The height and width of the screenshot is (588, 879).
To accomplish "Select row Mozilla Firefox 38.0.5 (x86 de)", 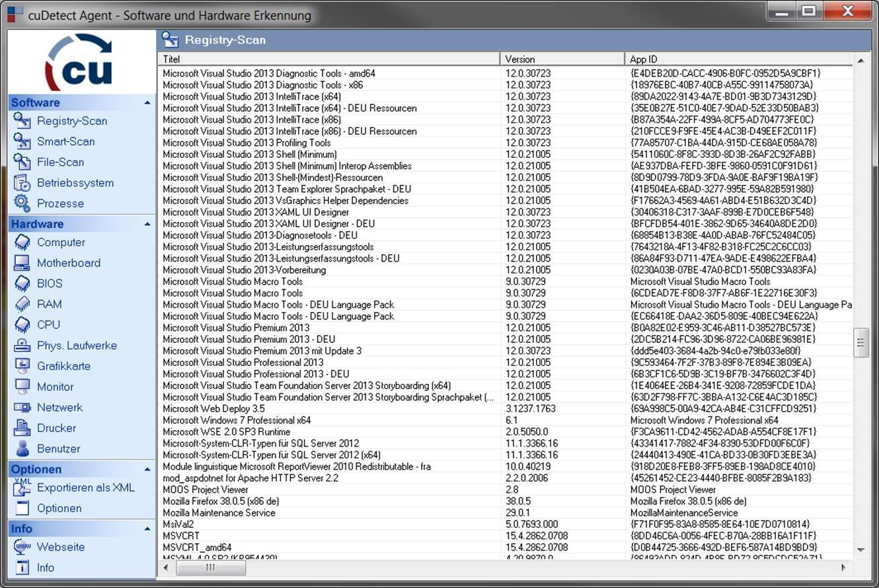I will 506,501.
